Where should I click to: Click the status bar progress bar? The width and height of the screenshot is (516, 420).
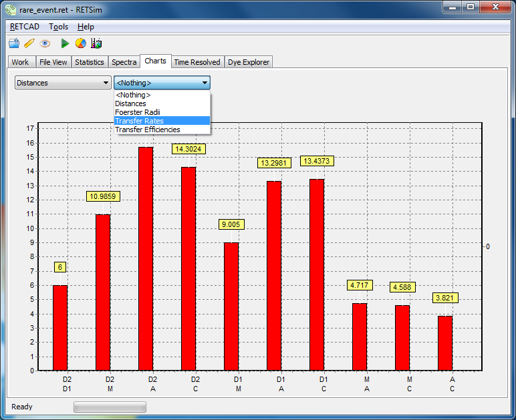point(110,407)
